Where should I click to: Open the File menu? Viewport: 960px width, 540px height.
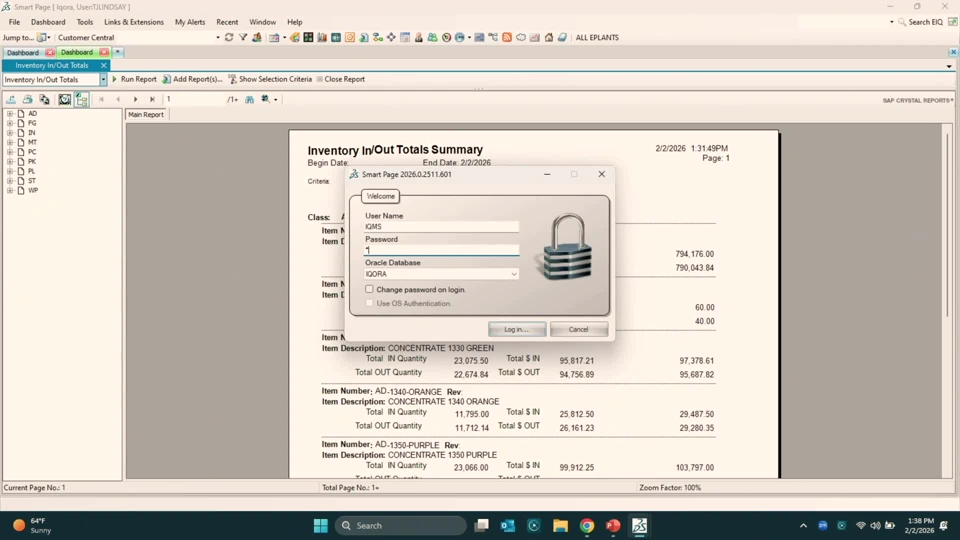[x=14, y=22]
